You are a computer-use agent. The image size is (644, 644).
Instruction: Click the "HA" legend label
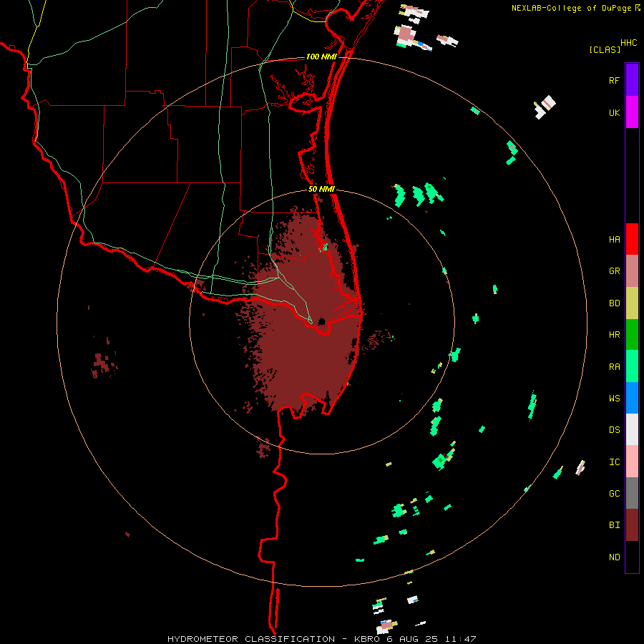tap(614, 240)
